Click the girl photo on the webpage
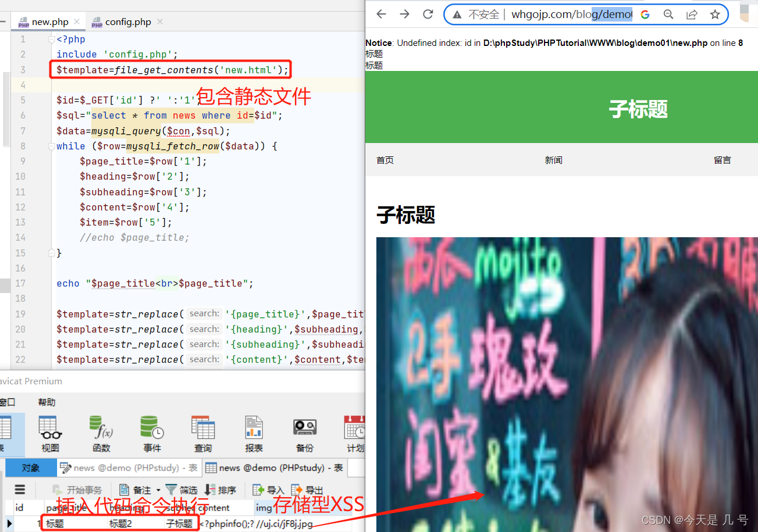758x532 pixels. pyautogui.click(x=567, y=384)
